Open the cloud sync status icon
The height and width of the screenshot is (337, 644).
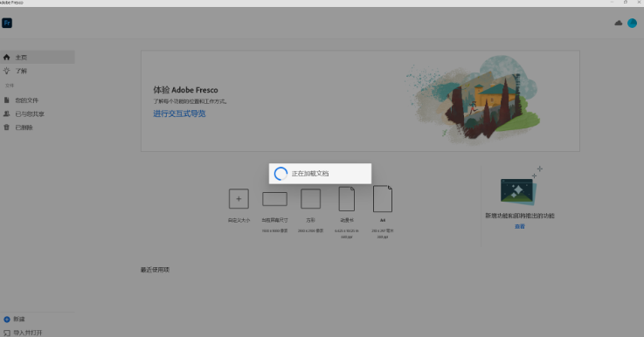(618, 23)
